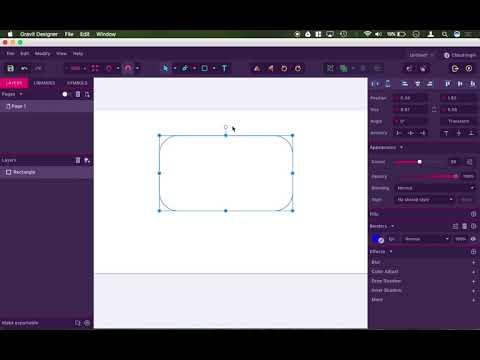The image size is (480, 360).
Task: Switch to the Symbols tab
Action: 77,83
